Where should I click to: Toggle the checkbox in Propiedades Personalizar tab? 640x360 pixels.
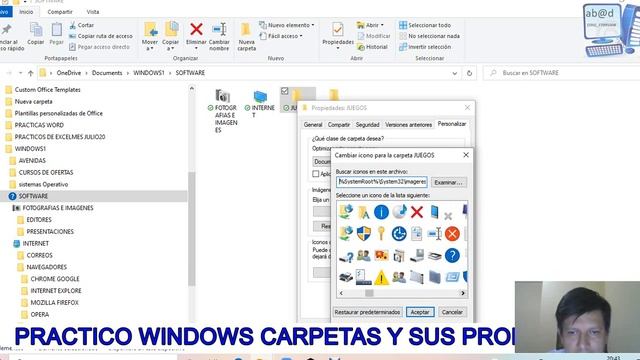coord(316,174)
